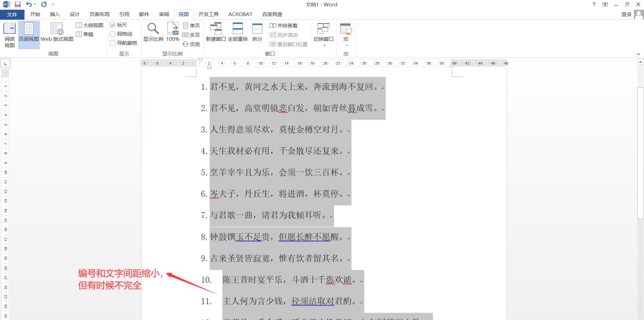Open the 宏 macros dropdown
Image resolution: width=644 pixels, height=320 pixels.
tap(346, 34)
